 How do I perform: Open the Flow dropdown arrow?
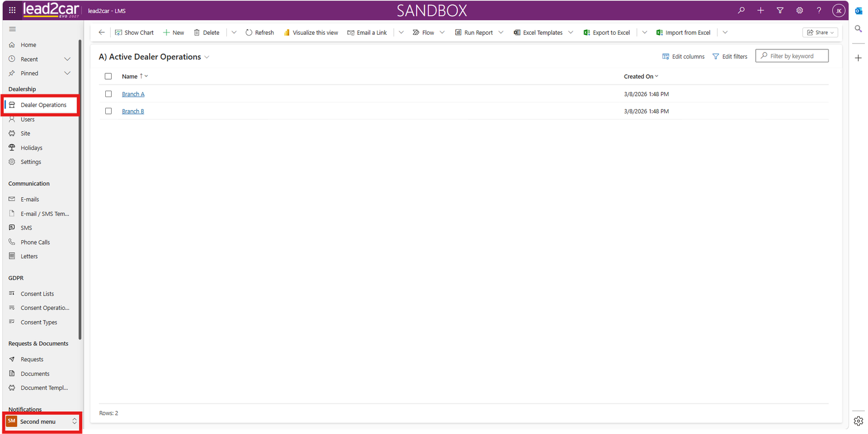(x=442, y=33)
